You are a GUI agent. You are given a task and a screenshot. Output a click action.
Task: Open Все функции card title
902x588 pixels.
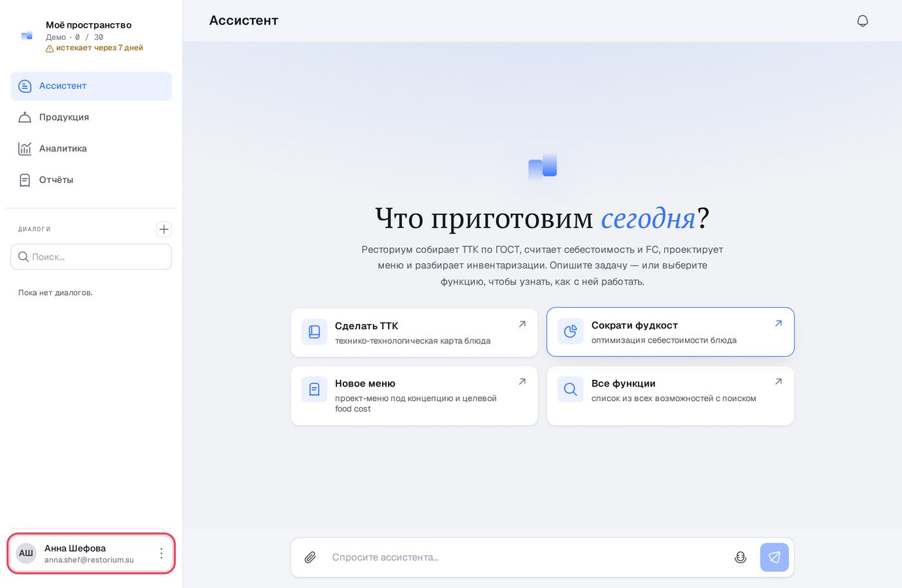click(624, 383)
